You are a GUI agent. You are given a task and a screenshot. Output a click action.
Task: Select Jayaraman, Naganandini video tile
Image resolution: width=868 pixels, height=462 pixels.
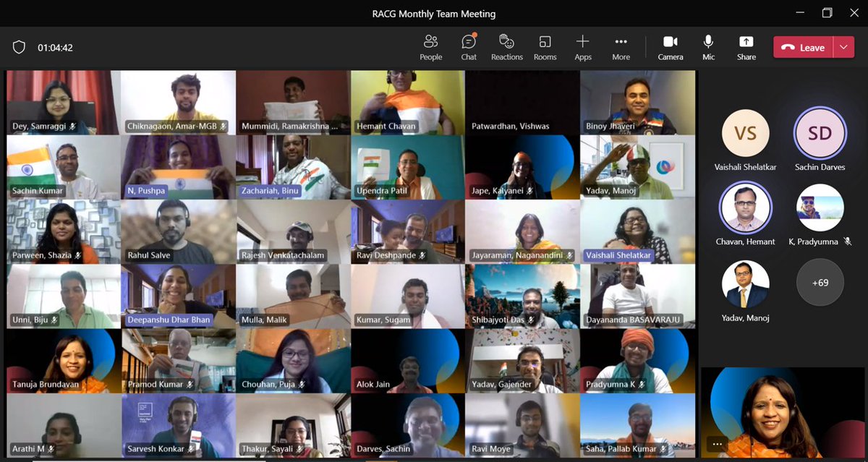(x=522, y=232)
